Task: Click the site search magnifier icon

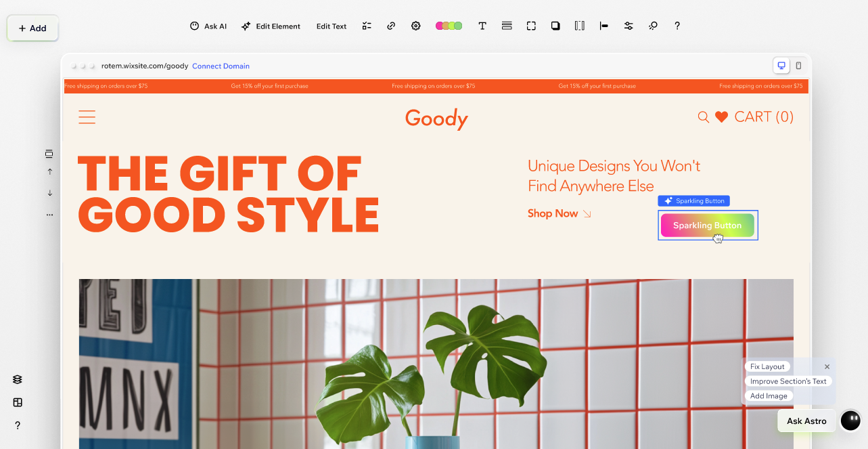Action: tap(704, 117)
